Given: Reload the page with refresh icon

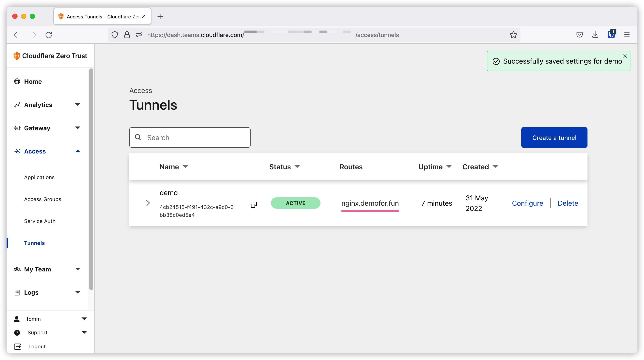Looking at the screenshot, I should tap(49, 35).
